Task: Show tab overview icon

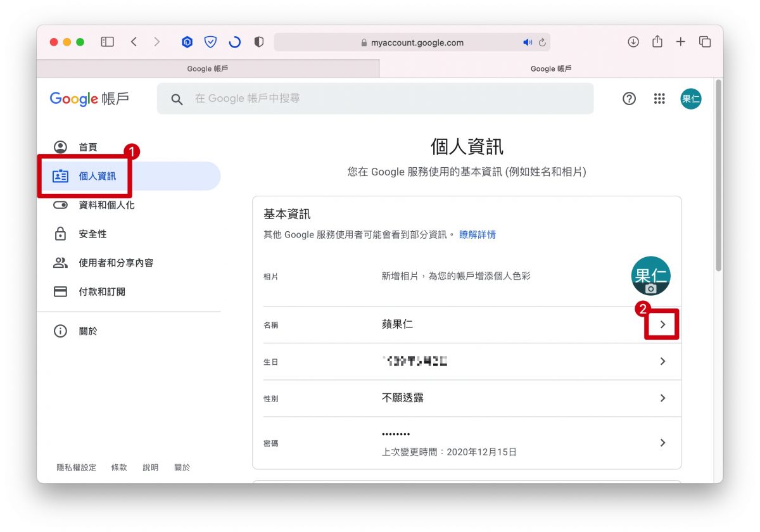Action: click(x=705, y=42)
